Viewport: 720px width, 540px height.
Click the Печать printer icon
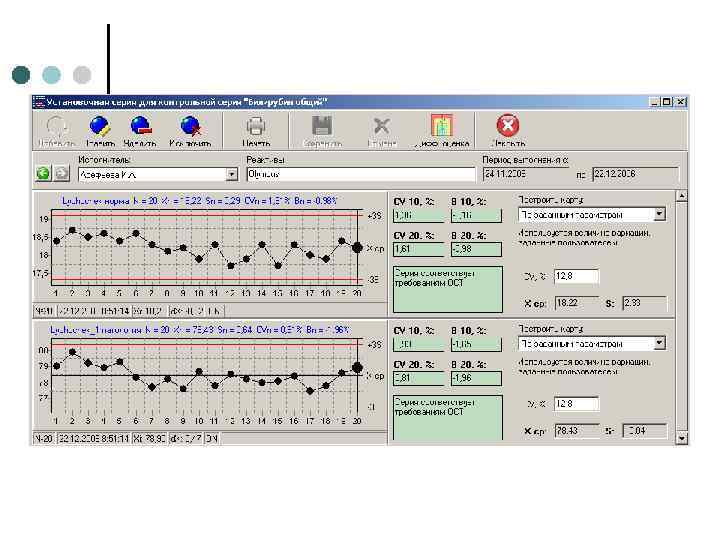click(256, 126)
